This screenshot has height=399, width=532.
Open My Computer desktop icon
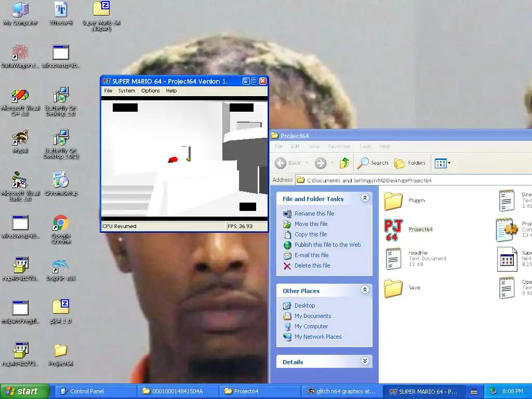(x=20, y=14)
